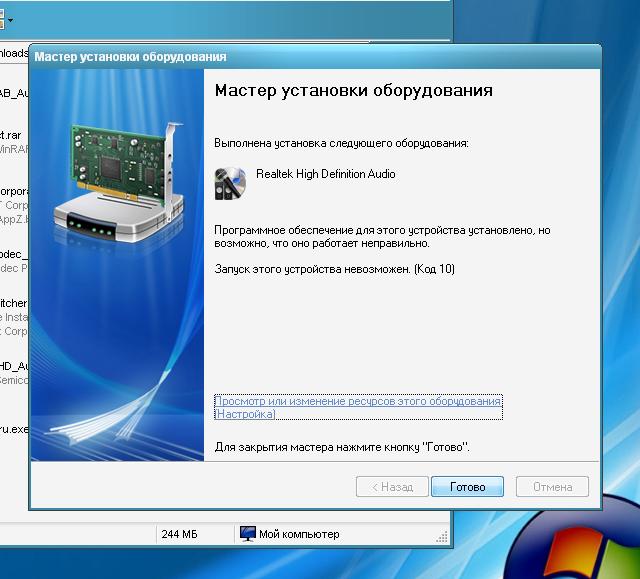The height and width of the screenshot is (579, 640).
Task: Click the Программное обеспечение warning paragraph
Action: [x=382, y=237]
